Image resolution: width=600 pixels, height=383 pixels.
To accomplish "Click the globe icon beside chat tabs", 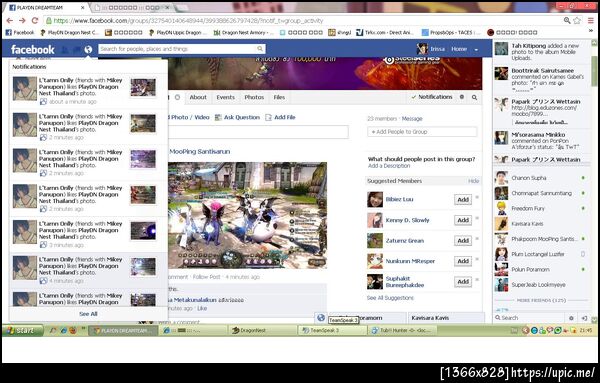I will pos(321,318).
